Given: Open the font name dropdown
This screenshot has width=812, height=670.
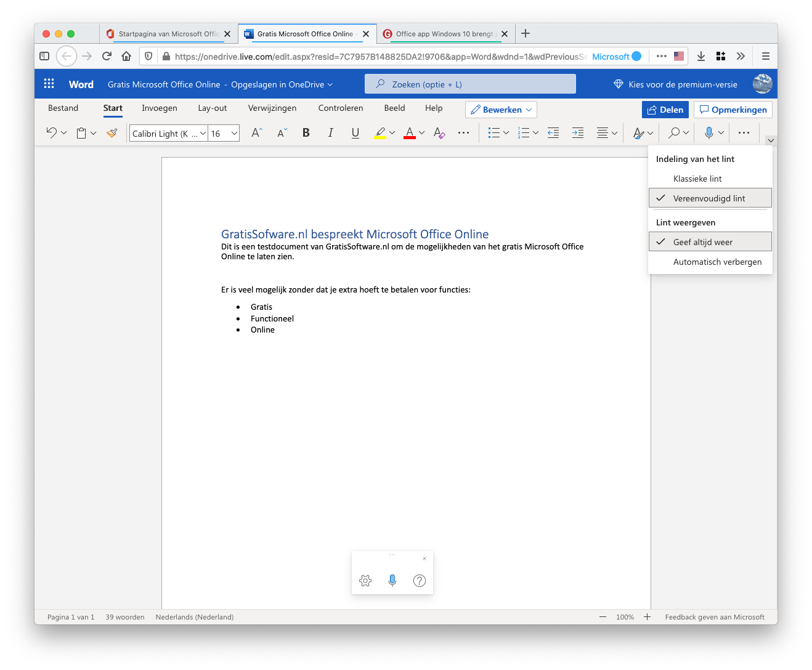Looking at the screenshot, I should [203, 133].
